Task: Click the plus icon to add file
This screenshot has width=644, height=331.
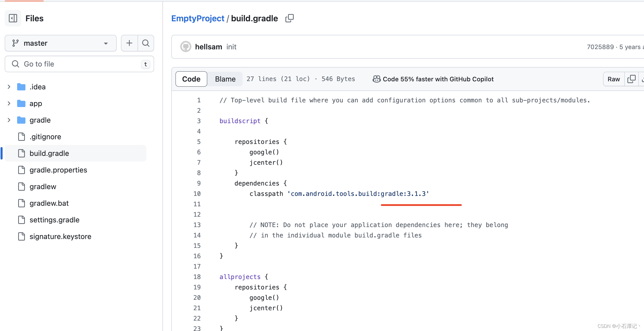Action: (129, 43)
